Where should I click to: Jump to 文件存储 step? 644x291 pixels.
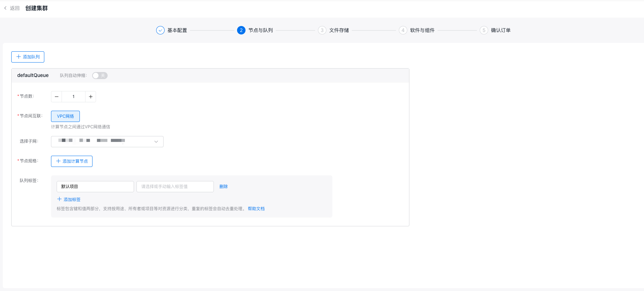click(x=339, y=30)
